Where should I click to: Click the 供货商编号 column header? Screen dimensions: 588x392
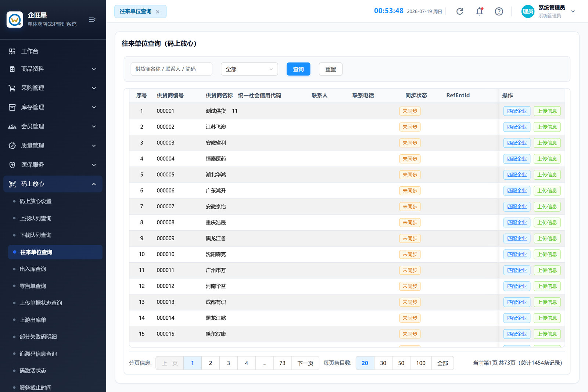[170, 96]
